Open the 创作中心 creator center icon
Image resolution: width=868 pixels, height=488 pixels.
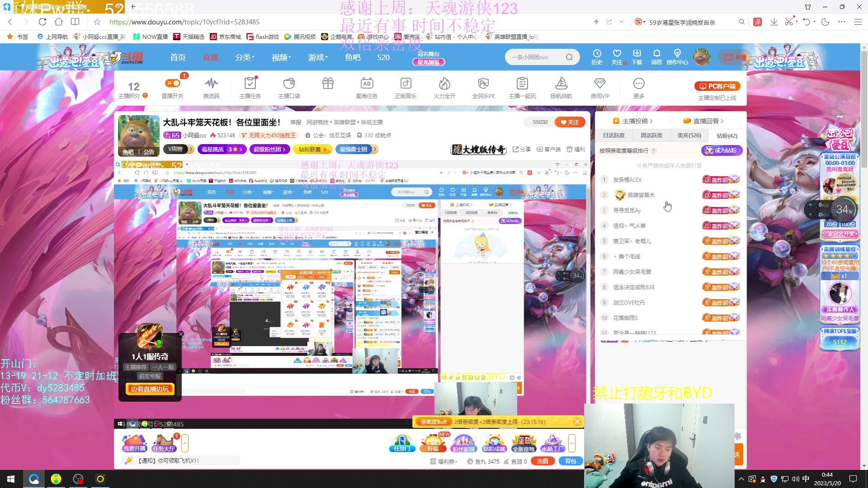[x=677, y=56]
